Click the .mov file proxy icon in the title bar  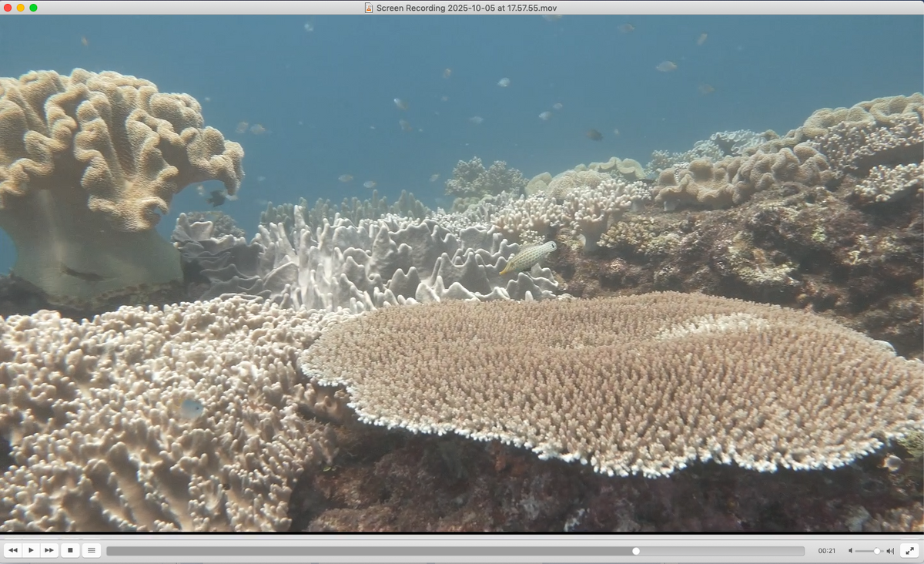tap(369, 8)
